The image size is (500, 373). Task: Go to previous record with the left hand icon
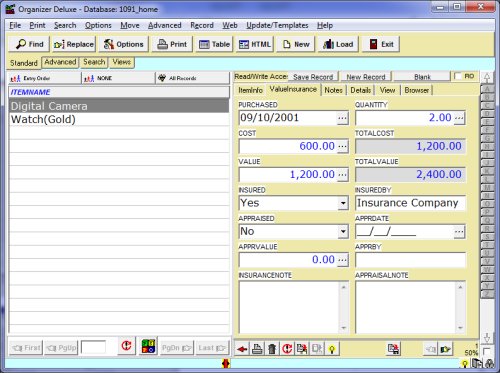point(430,349)
